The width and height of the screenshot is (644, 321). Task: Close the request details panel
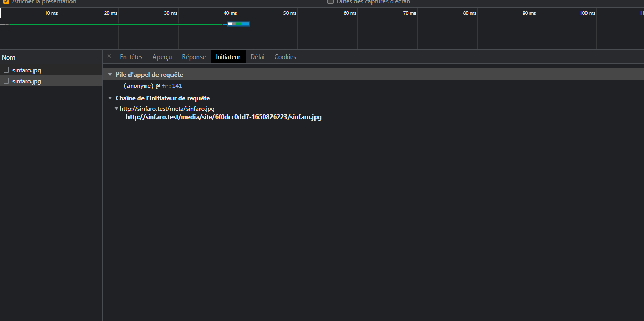[x=109, y=56]
